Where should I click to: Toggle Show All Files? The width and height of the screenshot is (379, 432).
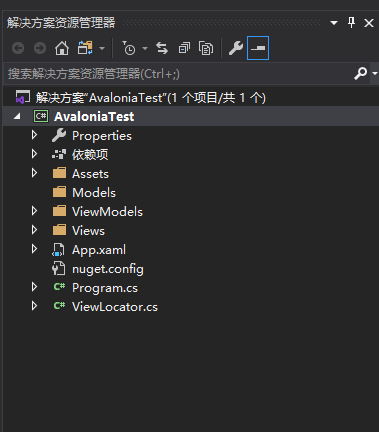(206, 48)
